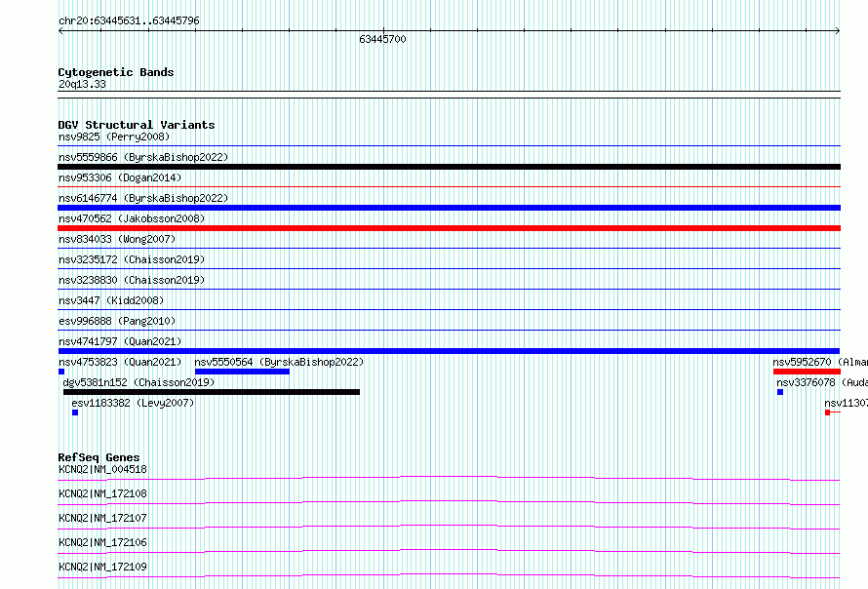Image resolution: width=868 pixels, height=589 pixels.
Task: Click the chr20:63445631..63445796 coordinate label
Action: coord(129,21)
